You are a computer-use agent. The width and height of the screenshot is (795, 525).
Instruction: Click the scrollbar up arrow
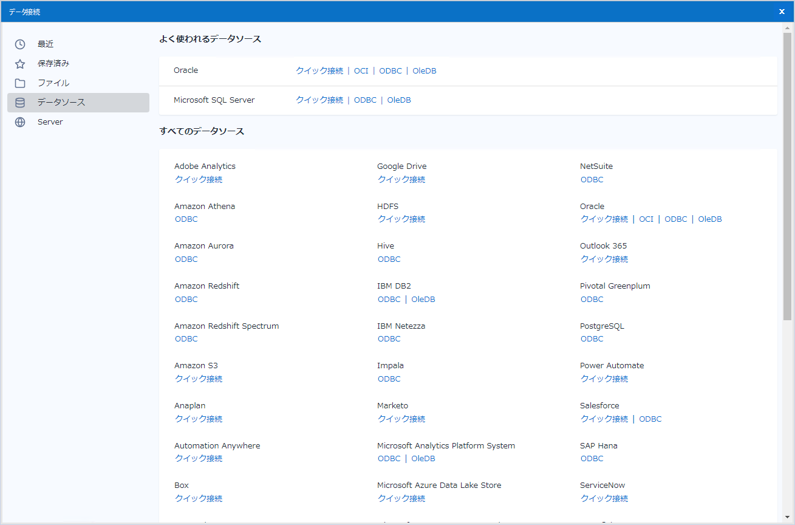click(x=787, y=27)
